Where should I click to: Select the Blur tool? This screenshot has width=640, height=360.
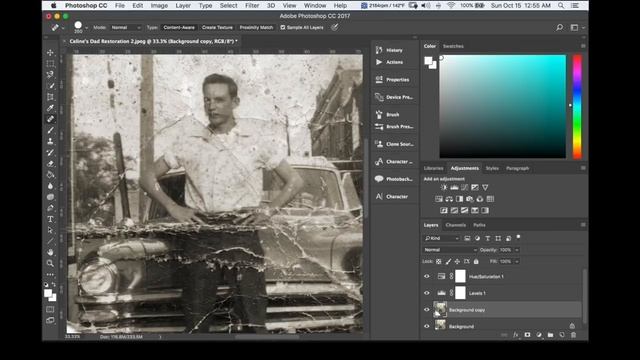(x=50, y=186)
